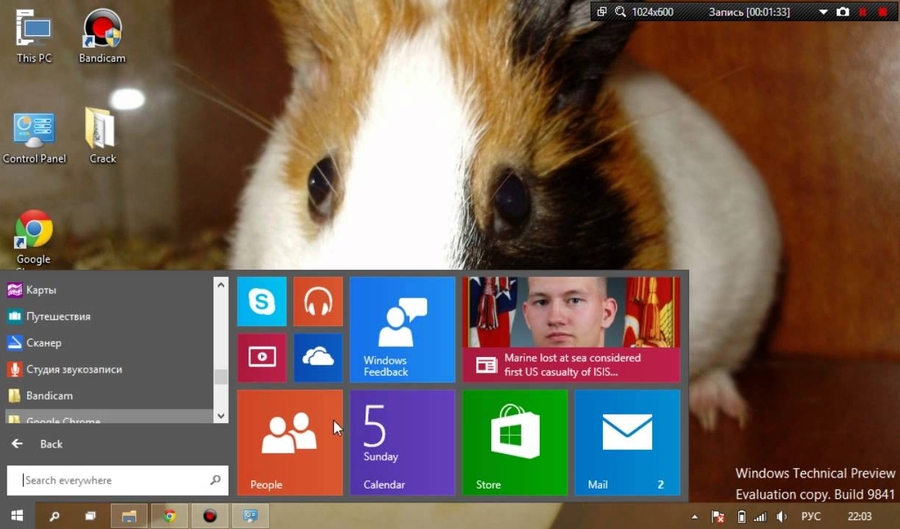Open the OneDrive cloud tile

[x=318, y=357]
